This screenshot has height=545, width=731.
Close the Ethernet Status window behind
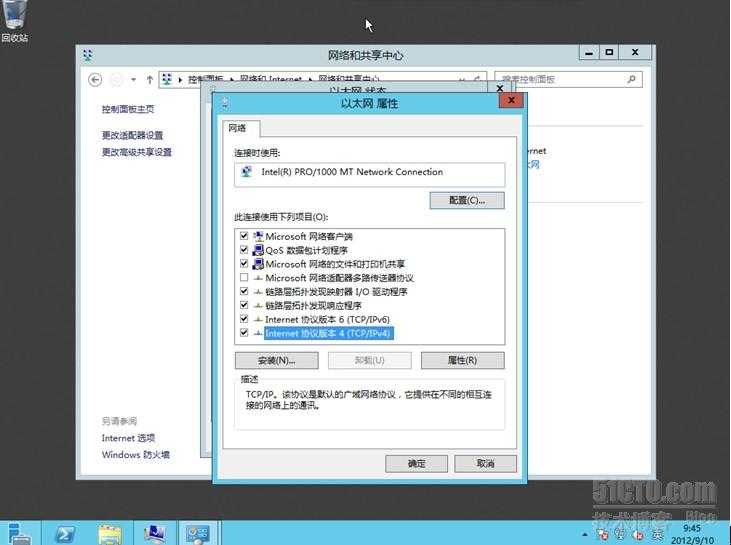pyautogui.click(x=500, y=88)
